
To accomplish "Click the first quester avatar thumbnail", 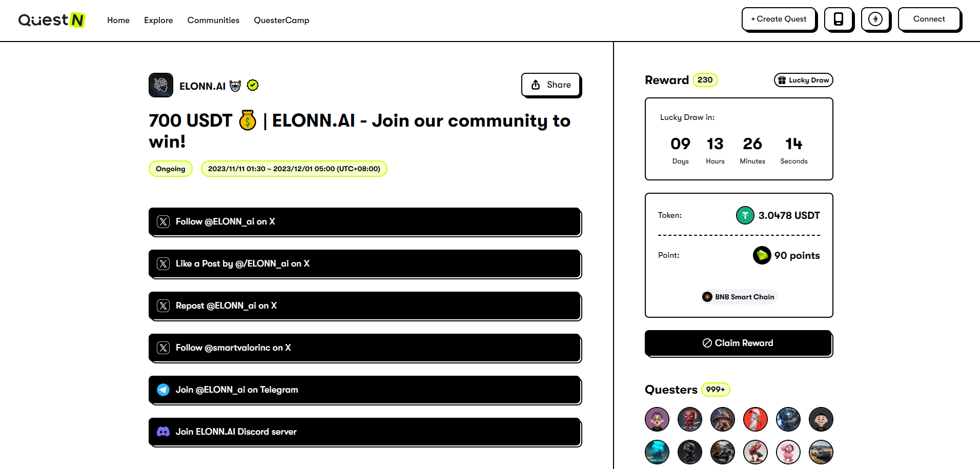I will (657, 419).
